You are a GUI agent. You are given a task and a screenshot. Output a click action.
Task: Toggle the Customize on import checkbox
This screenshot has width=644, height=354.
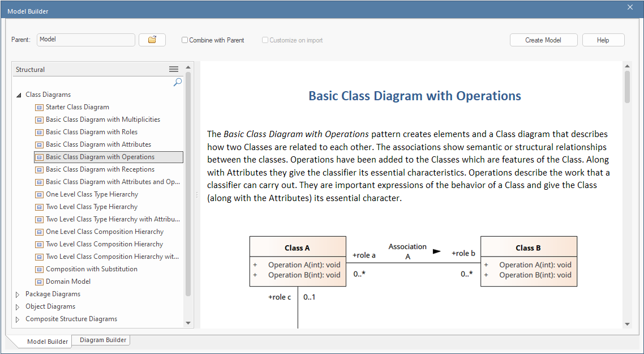point(265,40)
